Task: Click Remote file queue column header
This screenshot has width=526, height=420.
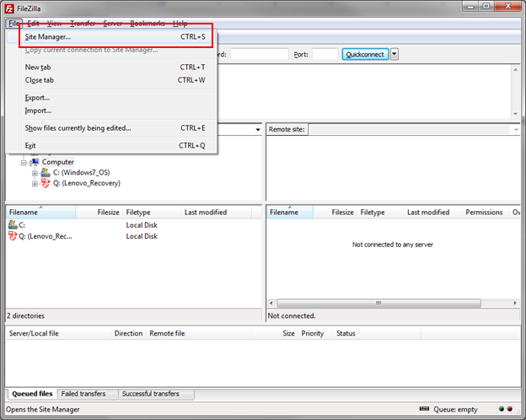Action: tap(198, 333)
